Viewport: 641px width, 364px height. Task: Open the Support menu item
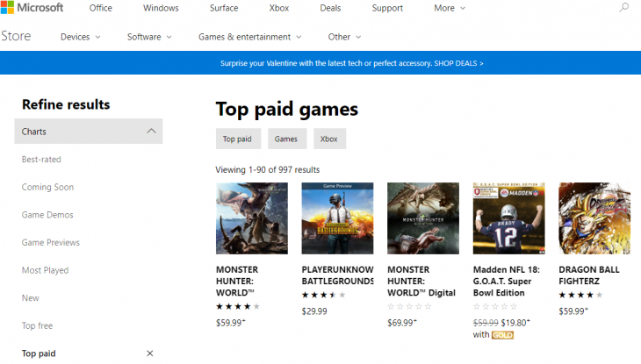pyautogui.click(x=387, y=8)
